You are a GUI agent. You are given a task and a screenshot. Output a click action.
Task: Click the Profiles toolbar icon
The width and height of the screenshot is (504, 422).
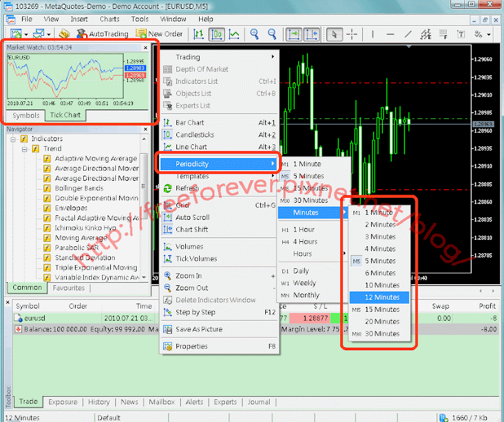38,34
